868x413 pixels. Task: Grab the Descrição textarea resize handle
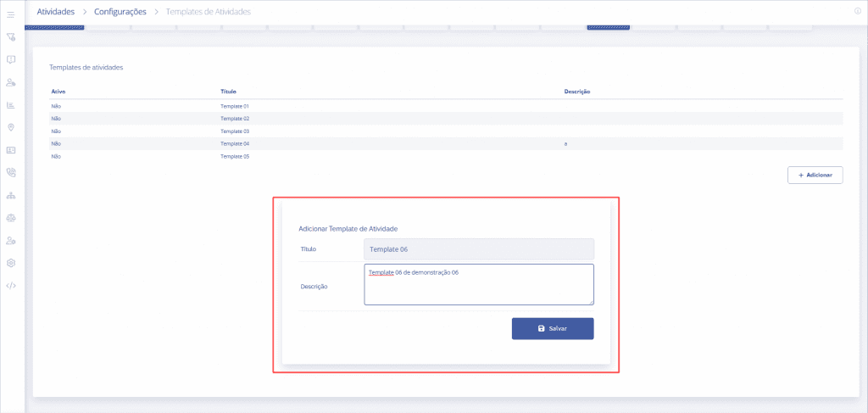pyautogui.click(x=591, y=302)
